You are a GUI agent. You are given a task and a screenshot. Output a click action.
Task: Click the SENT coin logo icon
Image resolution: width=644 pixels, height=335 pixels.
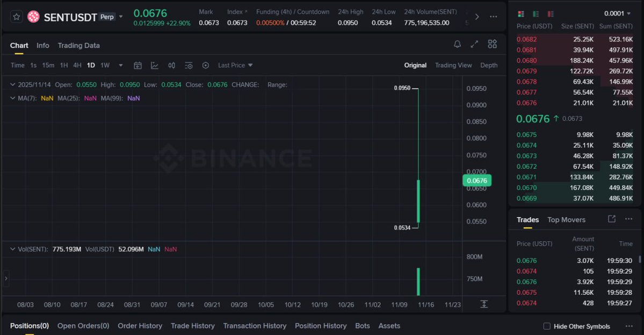click(x=33, y=17)
